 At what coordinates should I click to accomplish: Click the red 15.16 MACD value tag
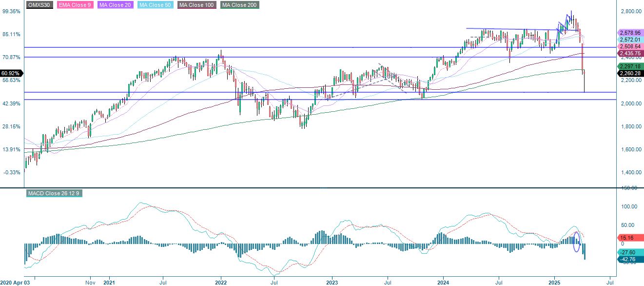coord(626,238)
